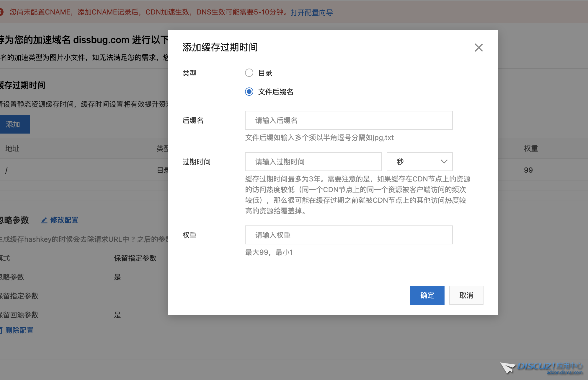Click the 取消 cancel button
The width and height of the screenshot is (588, 380).
click(x=466, y=295)
